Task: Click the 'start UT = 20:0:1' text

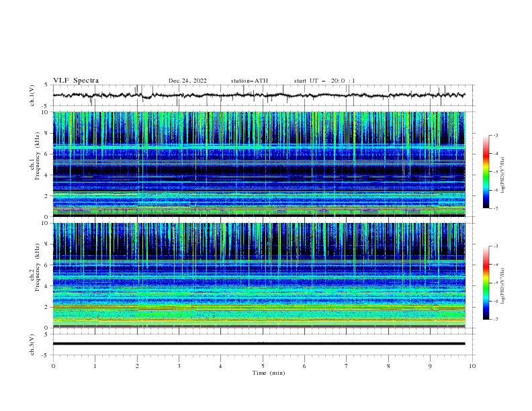Action: [324, 81]
